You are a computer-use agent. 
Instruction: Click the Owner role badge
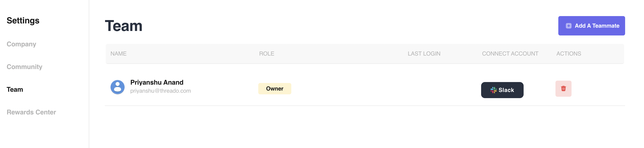[x=275, y=89]
